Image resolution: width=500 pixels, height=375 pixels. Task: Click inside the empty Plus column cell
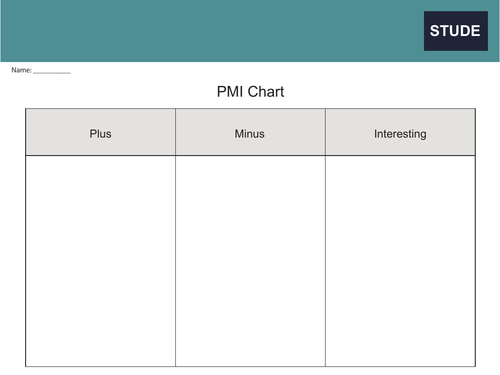click(x=101, y=261)
